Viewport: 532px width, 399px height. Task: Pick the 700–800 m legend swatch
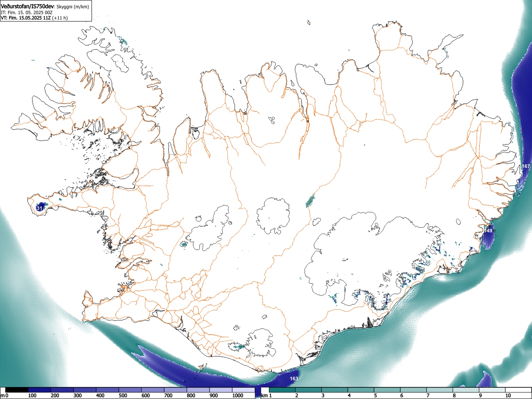(175, 390)
